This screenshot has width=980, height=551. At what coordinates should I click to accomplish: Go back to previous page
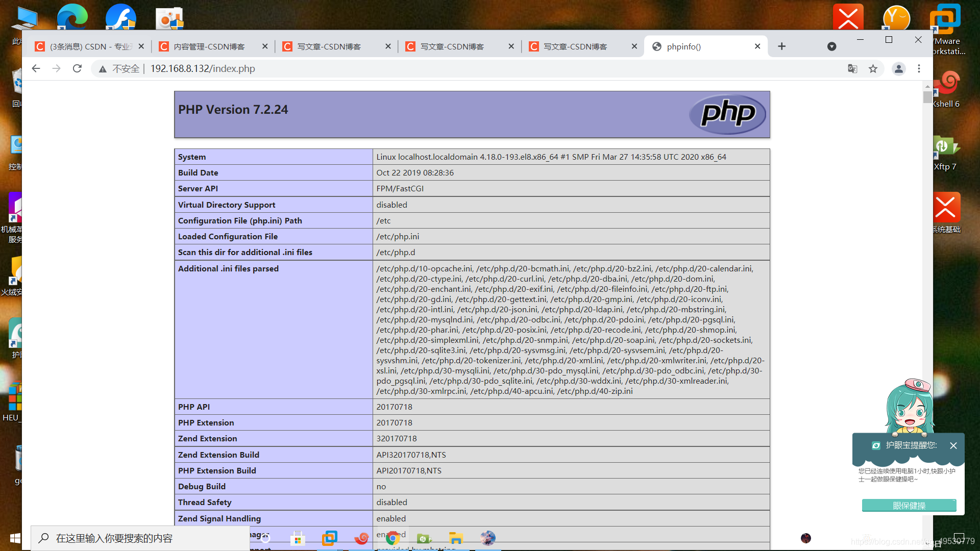coord(36,68)
